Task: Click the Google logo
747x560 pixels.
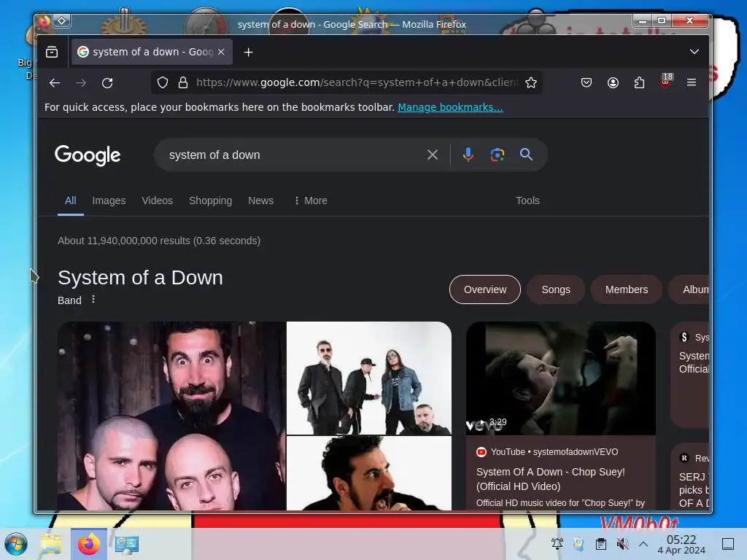Action: (x=88, y=155)
